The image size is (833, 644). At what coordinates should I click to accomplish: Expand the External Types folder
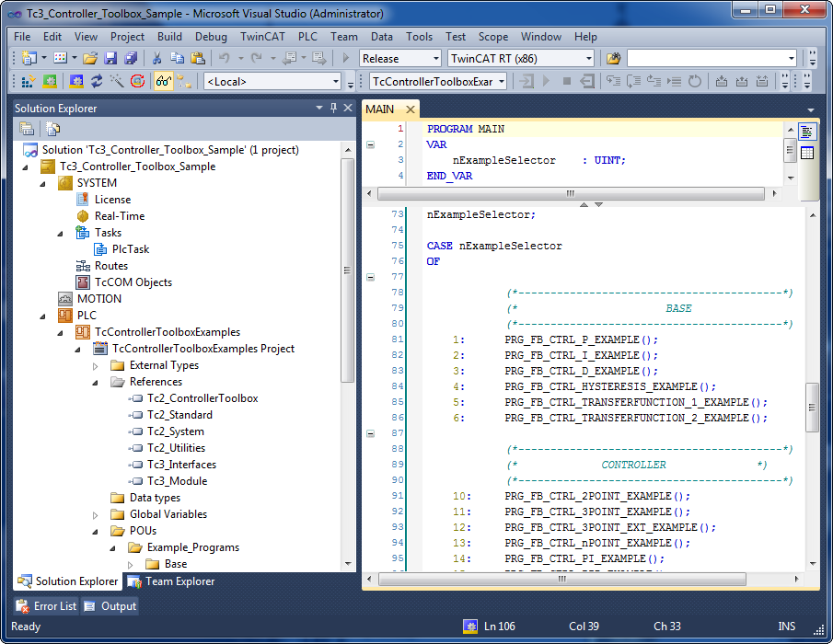95,366
